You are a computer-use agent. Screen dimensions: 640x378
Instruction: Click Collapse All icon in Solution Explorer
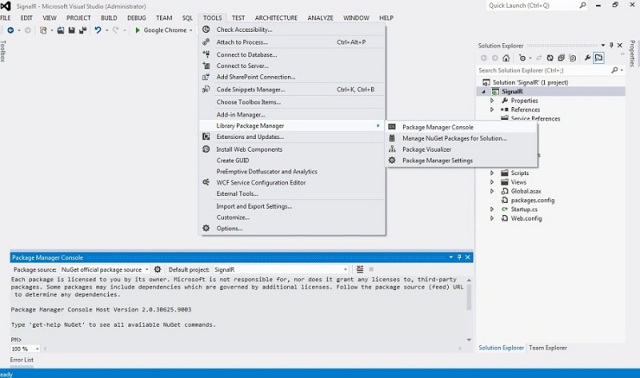pyautogui.click(x=561, y=58)
